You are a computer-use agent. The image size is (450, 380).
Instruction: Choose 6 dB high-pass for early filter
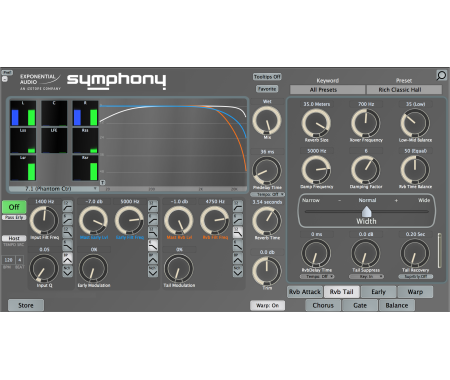click(x=153, y=219)
